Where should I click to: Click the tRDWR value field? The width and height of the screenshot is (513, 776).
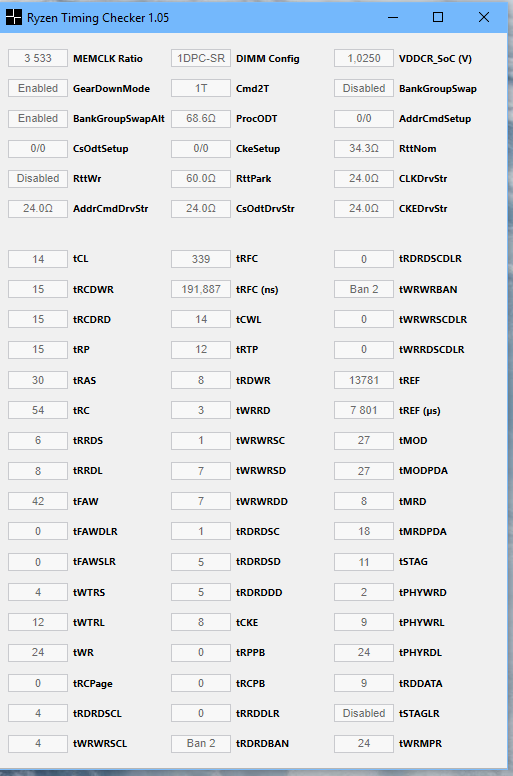(x=201, y=380)
